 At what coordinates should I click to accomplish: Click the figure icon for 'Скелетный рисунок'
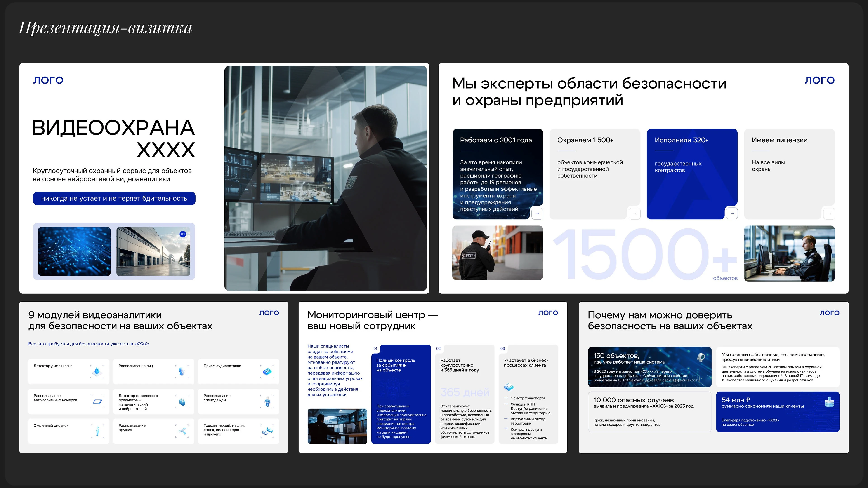pos(97,431)
